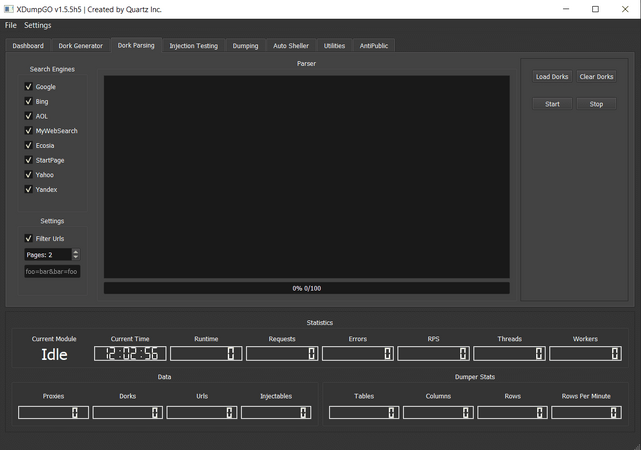
Task: Click the Errors counter display
Action: [358, 354]
